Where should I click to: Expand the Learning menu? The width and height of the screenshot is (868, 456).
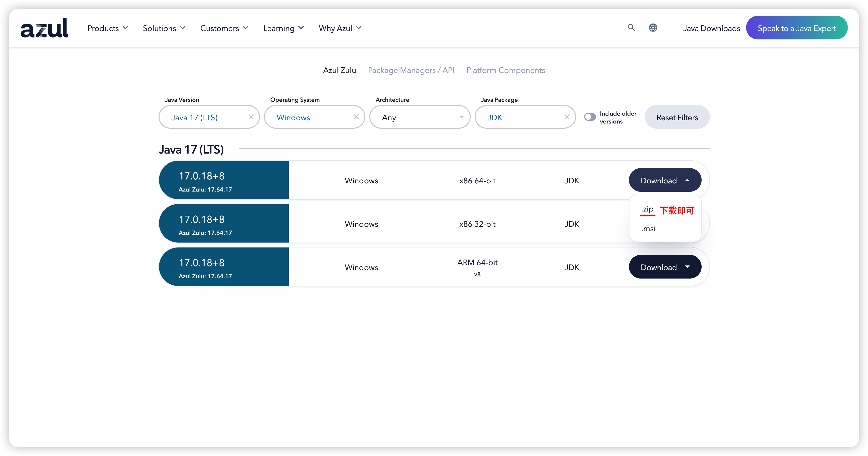click(283, 28)
